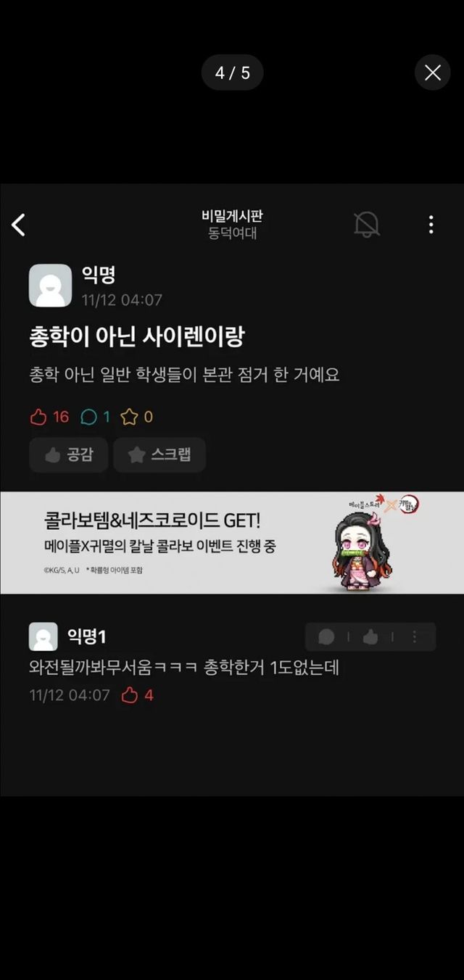Image resolution: width=464 pixels, height=980 pixels.
Task: Open the three-dot post options menu
Action: [431, 225]
